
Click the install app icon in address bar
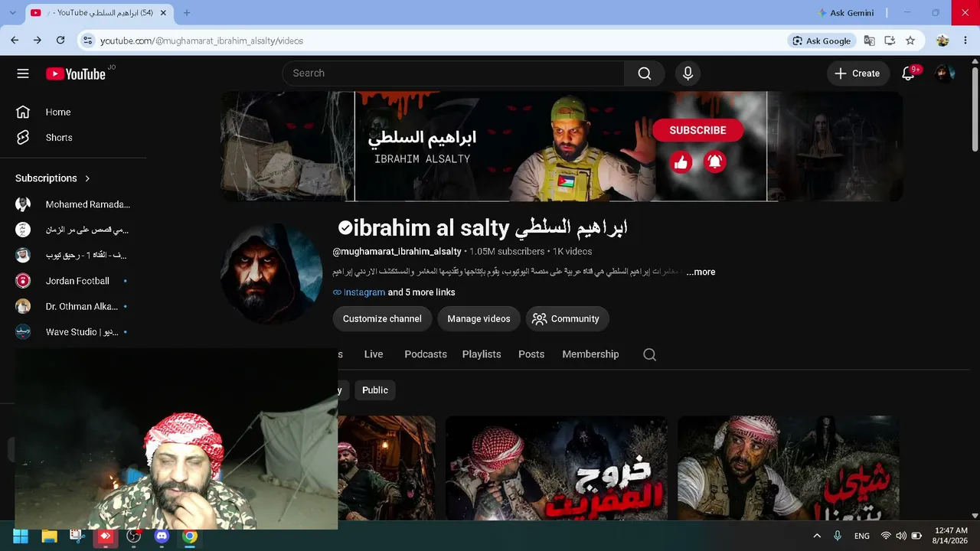pyautogui.click(x=890, y=41)
